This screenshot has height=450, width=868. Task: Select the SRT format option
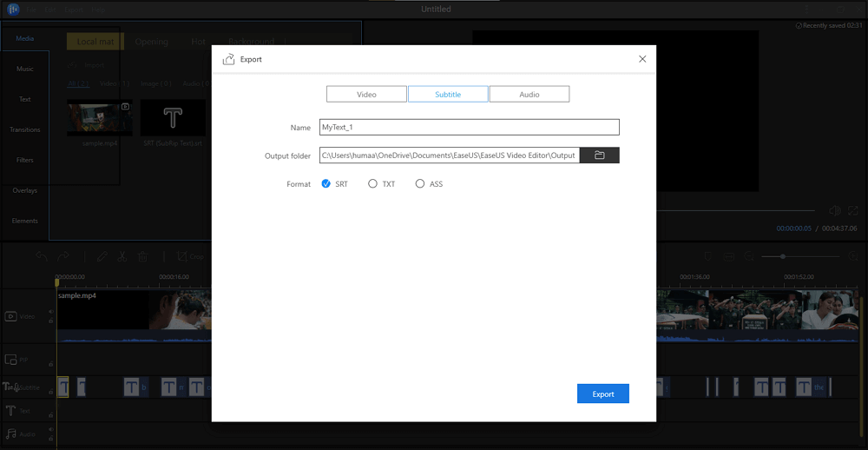[x=326, y=184]
